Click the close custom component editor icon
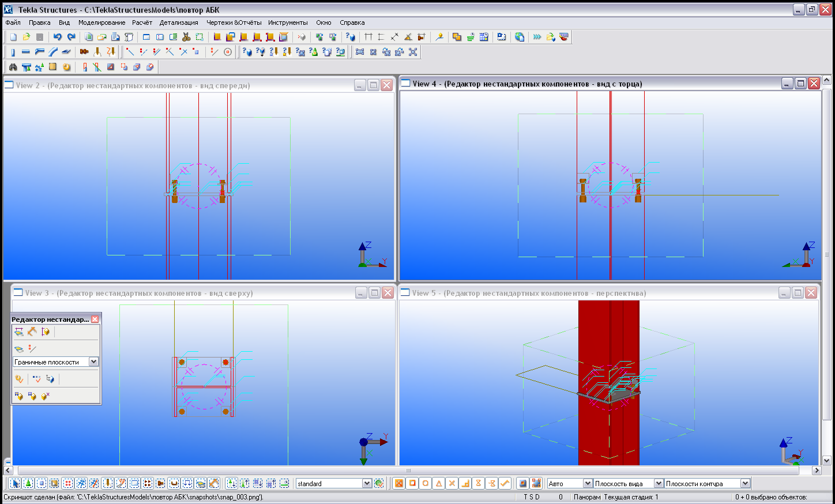The image size is (835, 504). point(46,396)
